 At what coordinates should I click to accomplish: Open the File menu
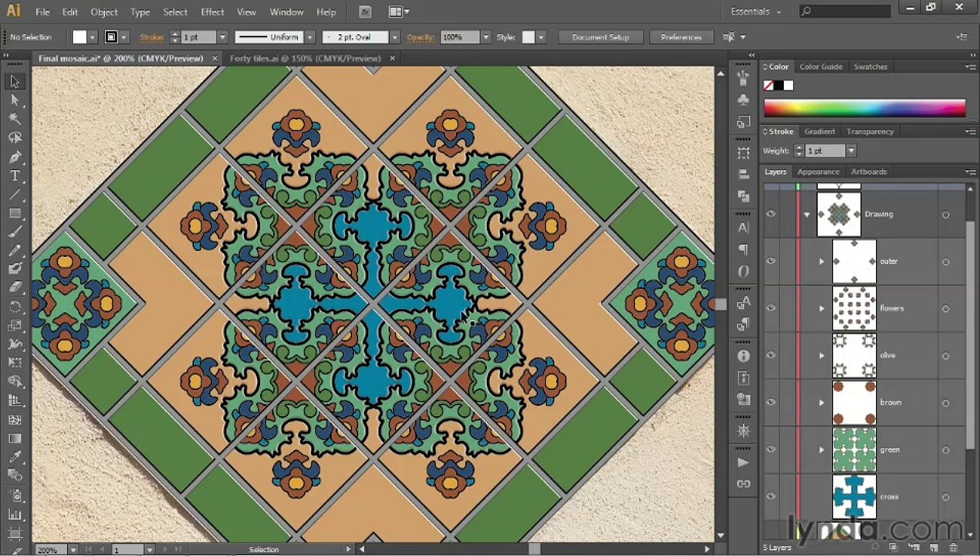[42, 12]
